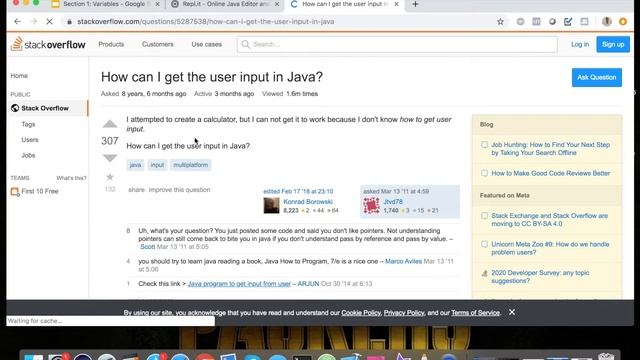Click the browser back arrow

pos(17,21)
